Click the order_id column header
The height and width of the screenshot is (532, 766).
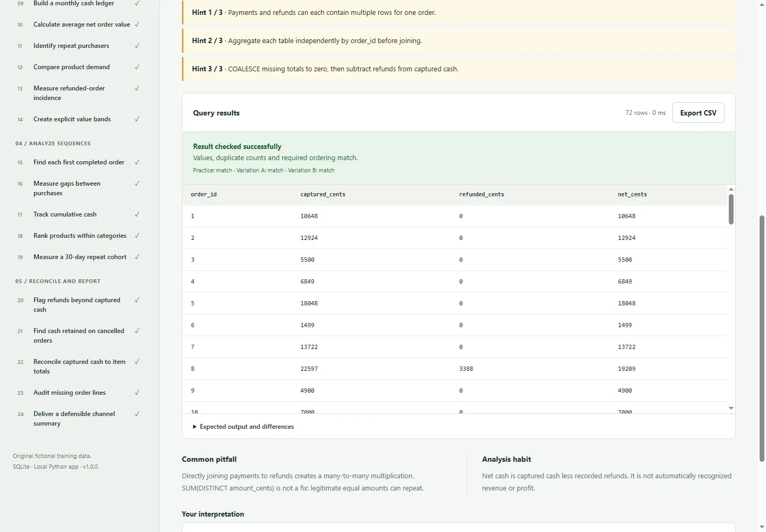204,195
